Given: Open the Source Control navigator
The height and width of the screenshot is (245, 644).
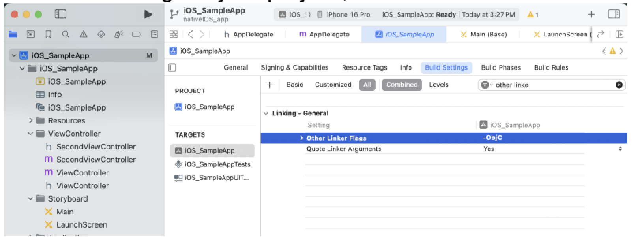Looking at the screenshot, I should [30, 34].
